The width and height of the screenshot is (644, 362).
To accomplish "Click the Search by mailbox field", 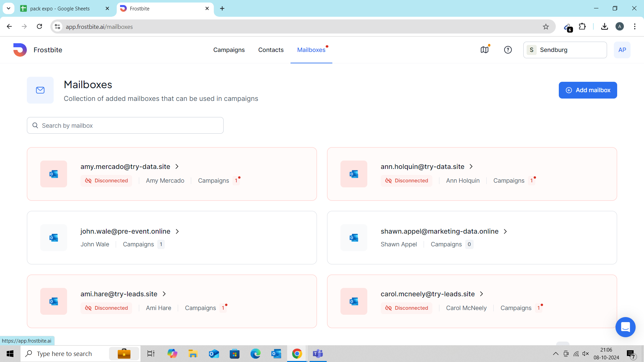I will [x=125, y=125].
